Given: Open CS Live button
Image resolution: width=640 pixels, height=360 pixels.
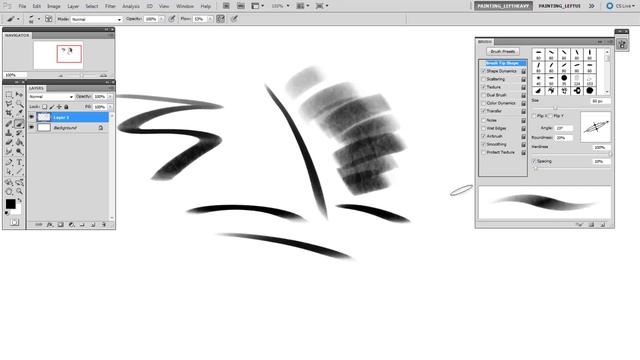Looking at the screenshot, I should point(621,6).
